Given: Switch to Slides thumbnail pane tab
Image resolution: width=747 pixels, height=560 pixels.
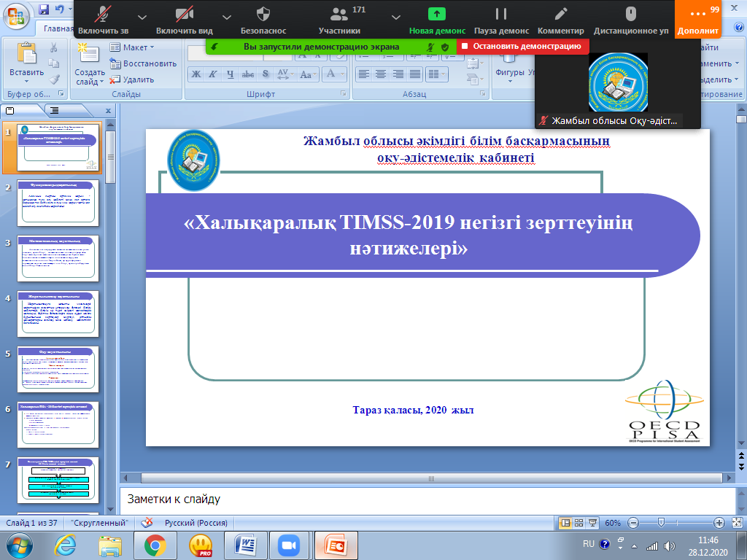Looking at the screenshot, I should click(x=9, y=111).
